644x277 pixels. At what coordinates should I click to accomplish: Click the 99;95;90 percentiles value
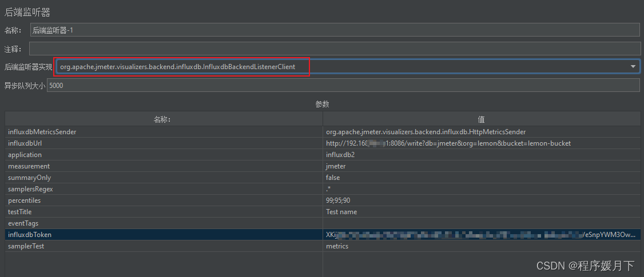(482, 200)
